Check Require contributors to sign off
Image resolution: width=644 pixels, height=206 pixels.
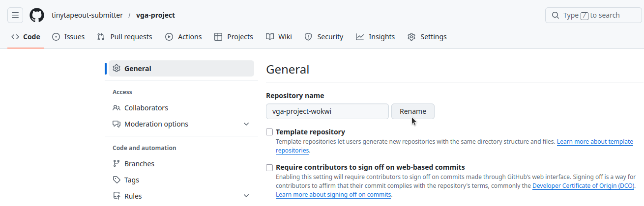(269, 167)
